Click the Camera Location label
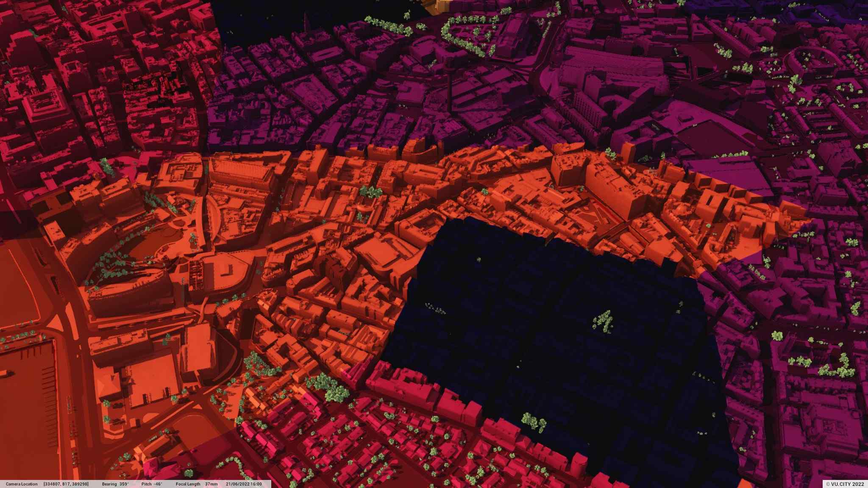This screenshot has width=868, height=488. click(x=22, y=484)
